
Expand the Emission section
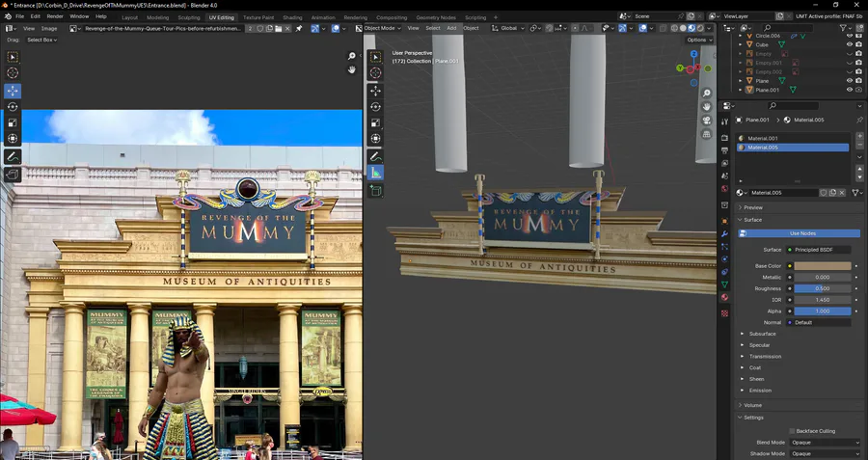pyautogui.click(x=760, y=391)
